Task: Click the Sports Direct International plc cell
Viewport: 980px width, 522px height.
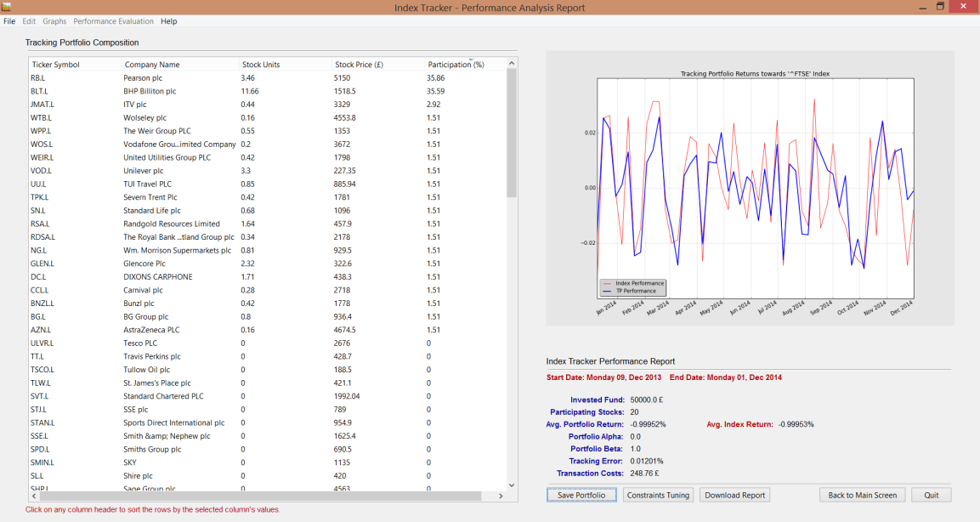Action: click(173, 423)
